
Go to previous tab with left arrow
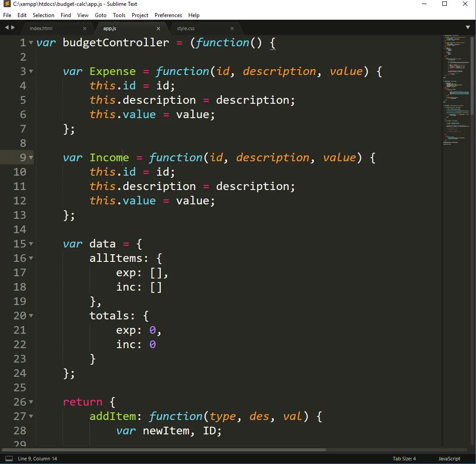(7, 27)
